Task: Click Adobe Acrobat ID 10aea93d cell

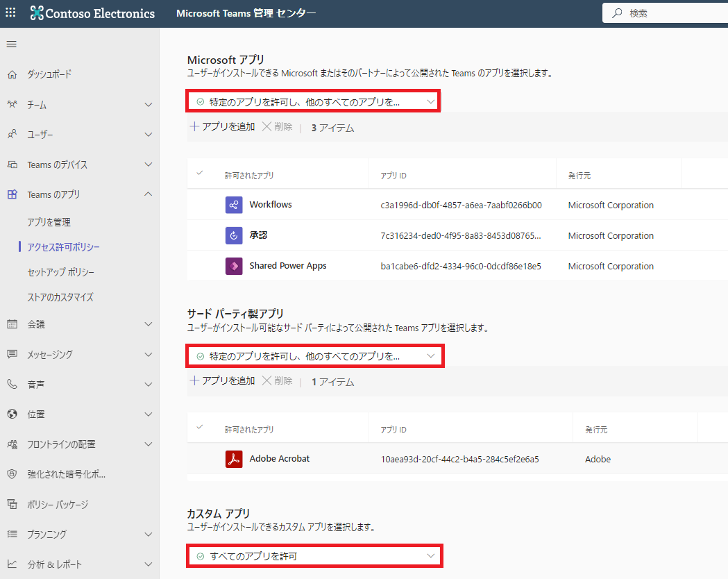Action: [459, 459]
